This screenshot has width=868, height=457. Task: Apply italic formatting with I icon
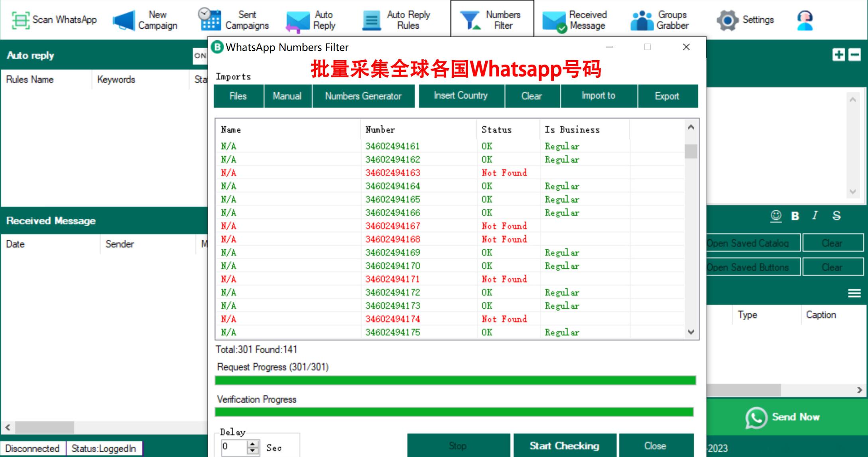pos(815,216)
